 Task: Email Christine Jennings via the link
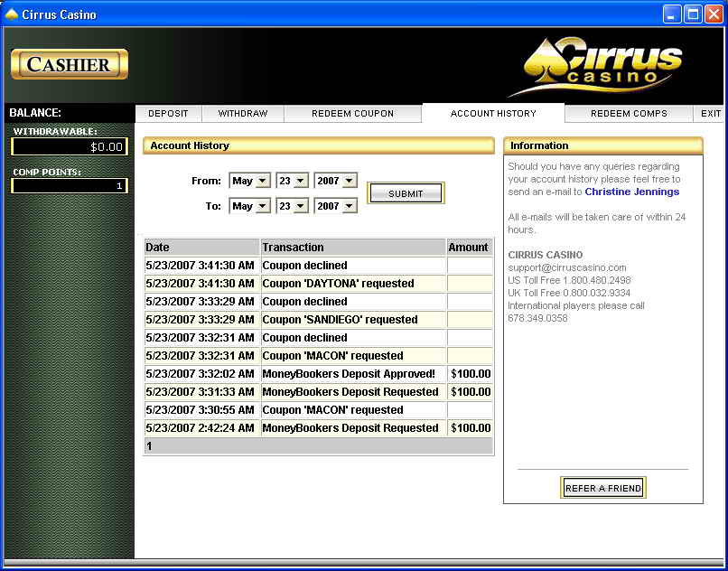point(632,192)
